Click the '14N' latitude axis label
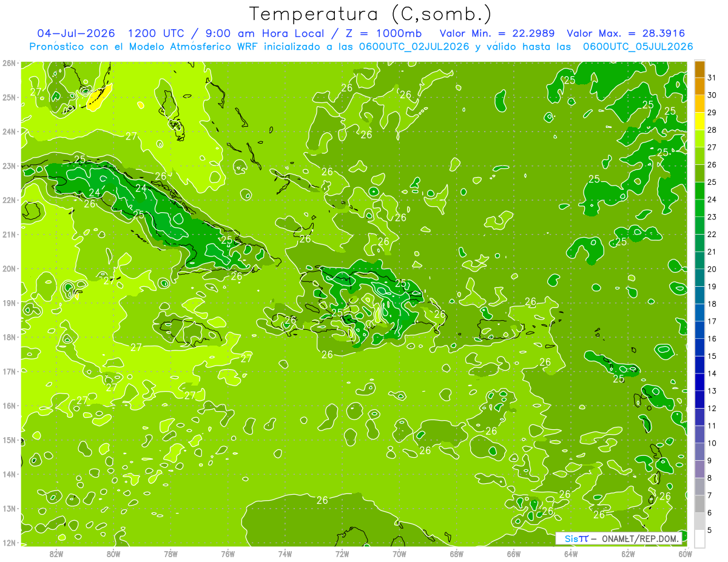This screenshot has height=562, width=728. click(x=9, y=474)
